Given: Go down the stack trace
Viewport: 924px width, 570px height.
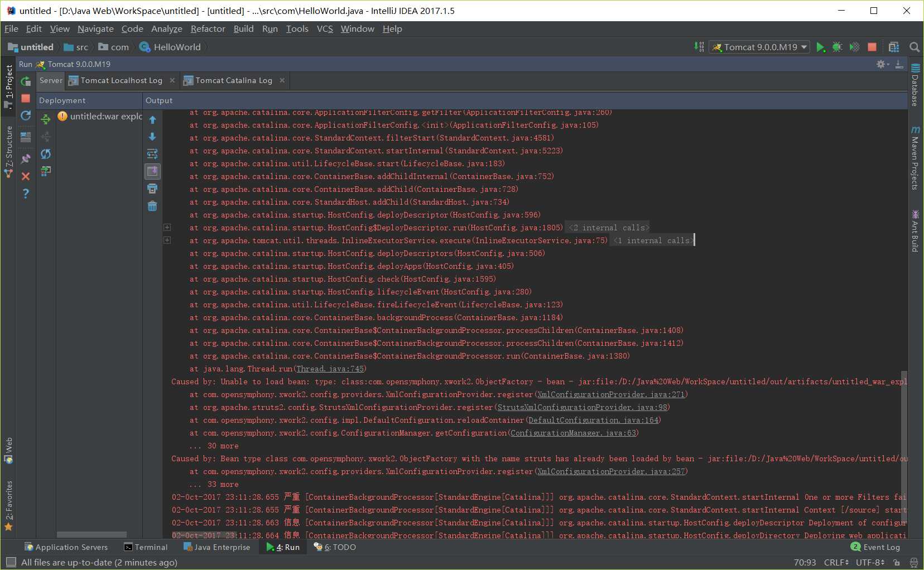Looking at the screenshot, I should 152,137.
